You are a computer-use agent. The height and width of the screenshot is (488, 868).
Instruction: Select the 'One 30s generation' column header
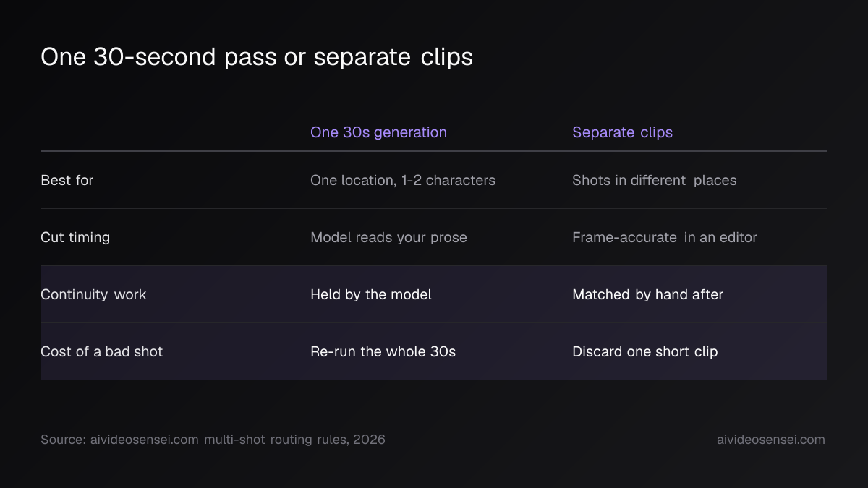[378, 132]
